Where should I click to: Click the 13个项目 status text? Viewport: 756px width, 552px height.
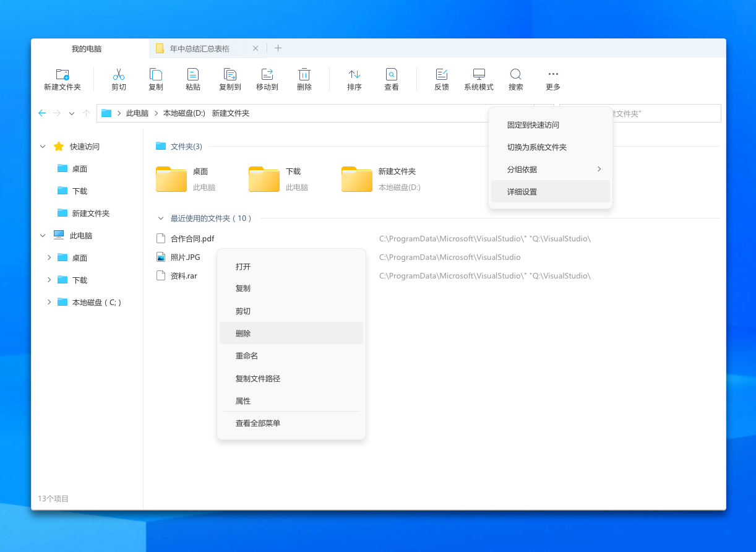coord(53,498)
